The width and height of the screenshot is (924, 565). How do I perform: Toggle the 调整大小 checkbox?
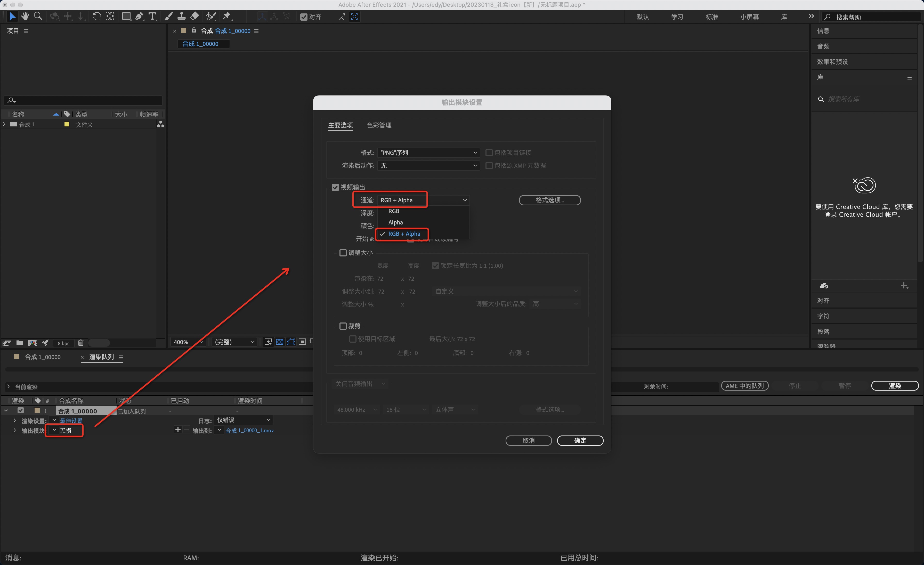tap(343, 253)
